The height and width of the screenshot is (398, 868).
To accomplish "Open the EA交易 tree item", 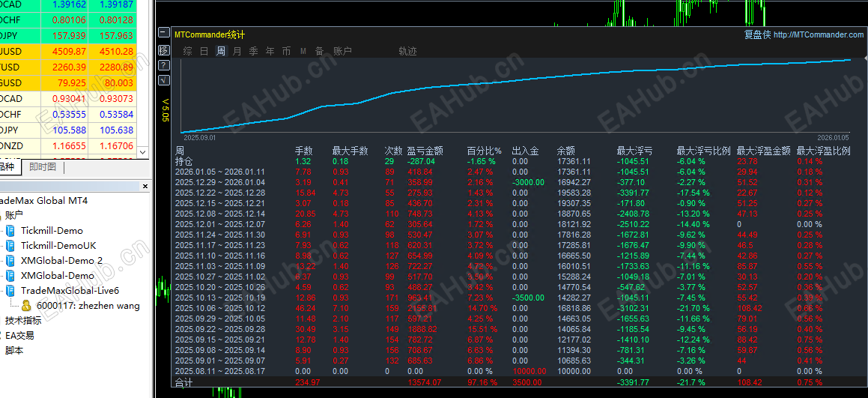I will coord(19,335).
